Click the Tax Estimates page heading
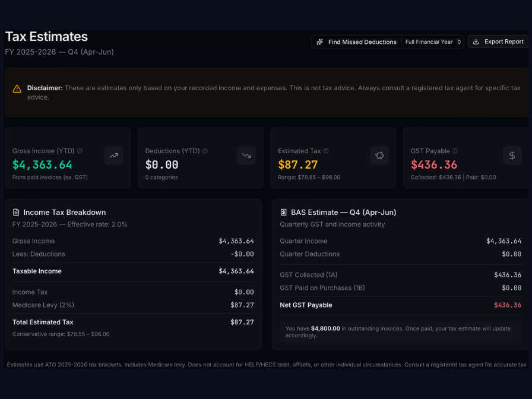The height and width of the screenshot is (399, 532). point(46,37)
